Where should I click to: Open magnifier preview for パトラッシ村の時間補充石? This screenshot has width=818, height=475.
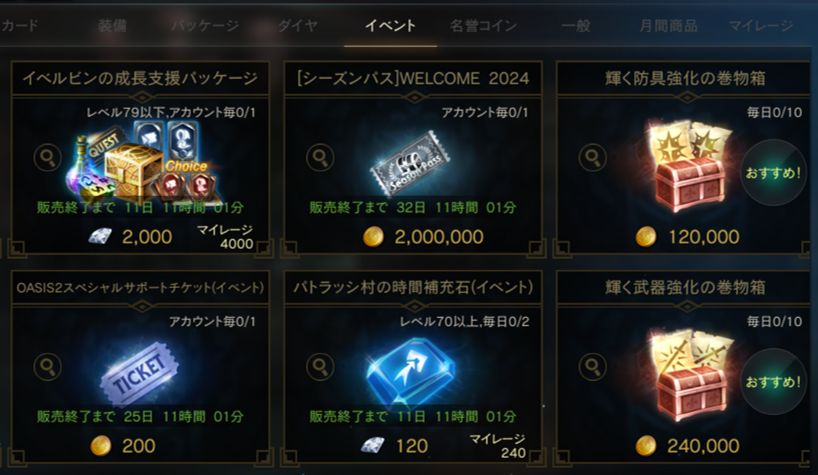click(320, 366)
